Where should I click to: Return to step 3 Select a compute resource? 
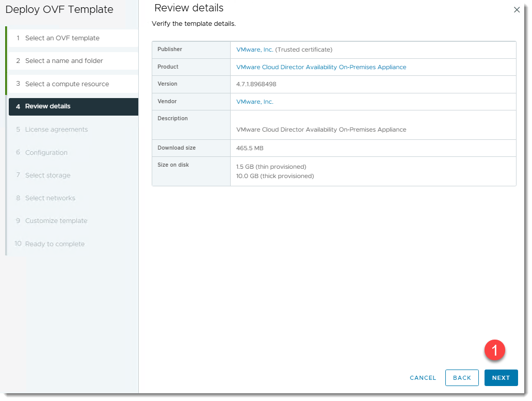[67, 84]
